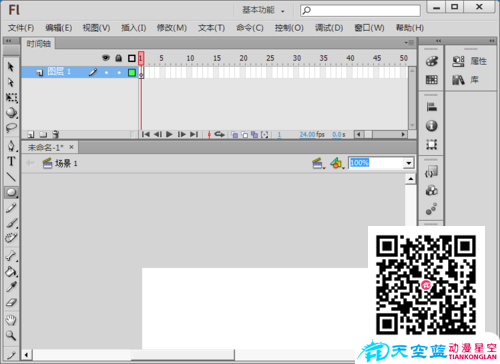
Task: Select the Hand tool
Action: click(11, 320)
